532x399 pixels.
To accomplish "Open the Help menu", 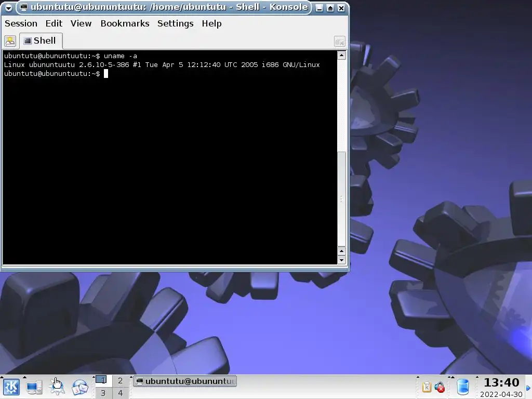I will pyautogui.click(x=212, y=23).
